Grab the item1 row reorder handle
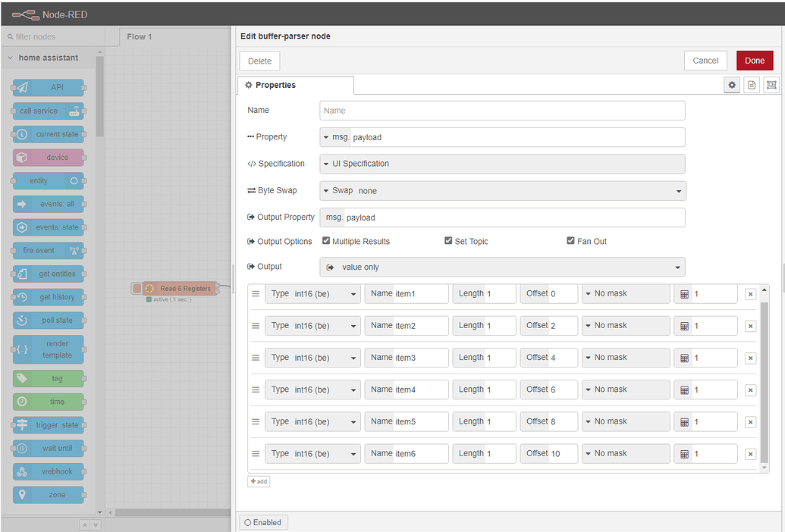This screenshot has height=532, width=785. point(256,294)
